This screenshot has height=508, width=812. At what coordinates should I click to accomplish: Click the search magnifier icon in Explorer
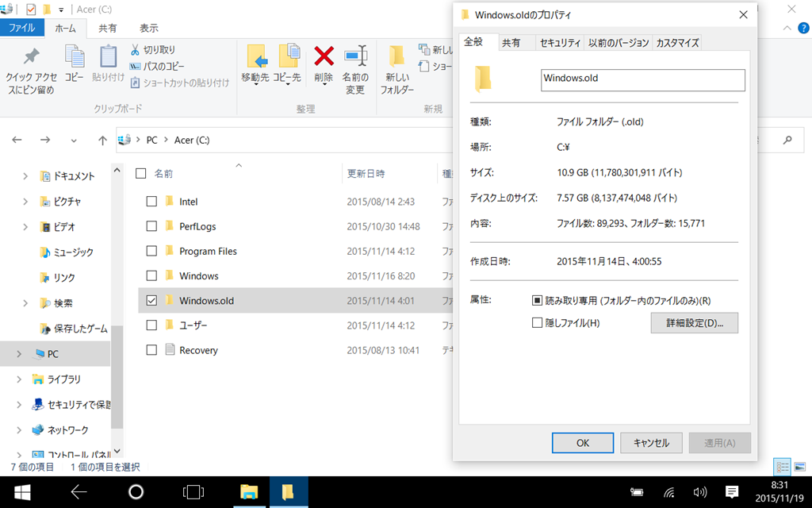787,140
